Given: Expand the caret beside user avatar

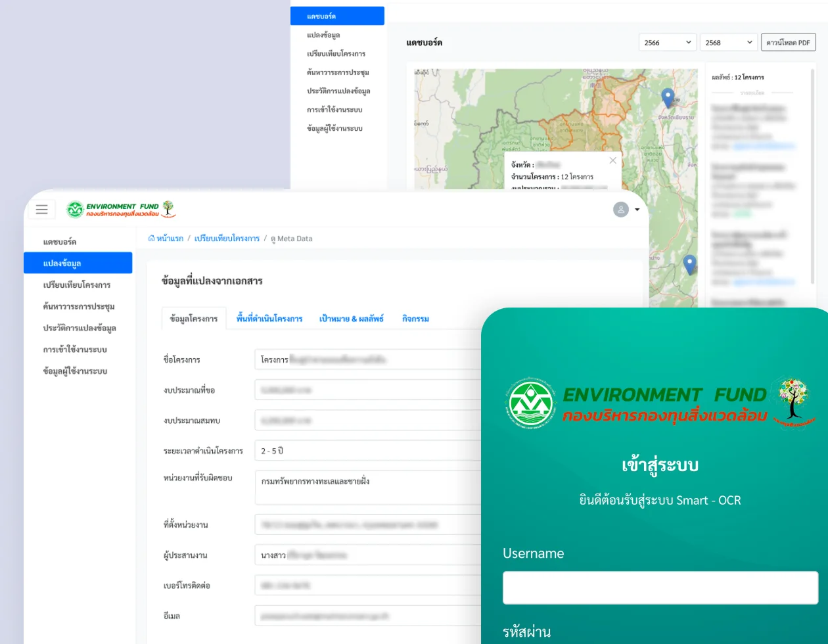Looking at the screenshot, I should point(637,210).
